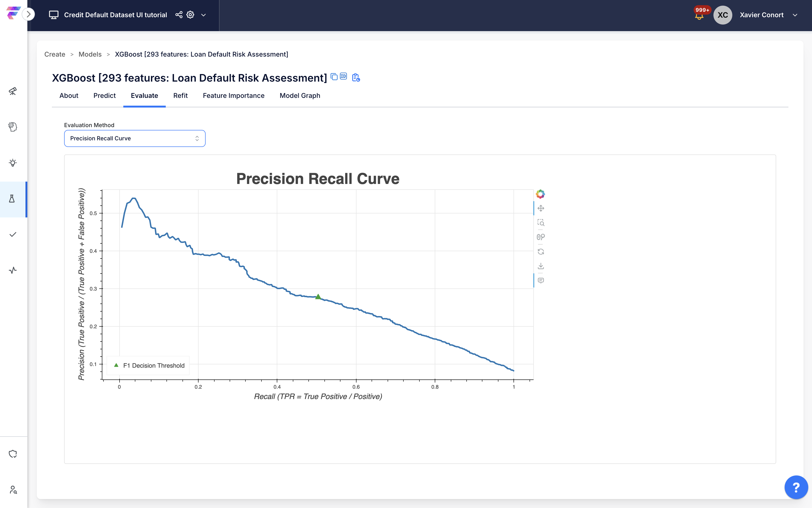Expand the project dropdown chevron
Image resolution: width=812 pixels, height=508 pixels.
tap(203, 15)
